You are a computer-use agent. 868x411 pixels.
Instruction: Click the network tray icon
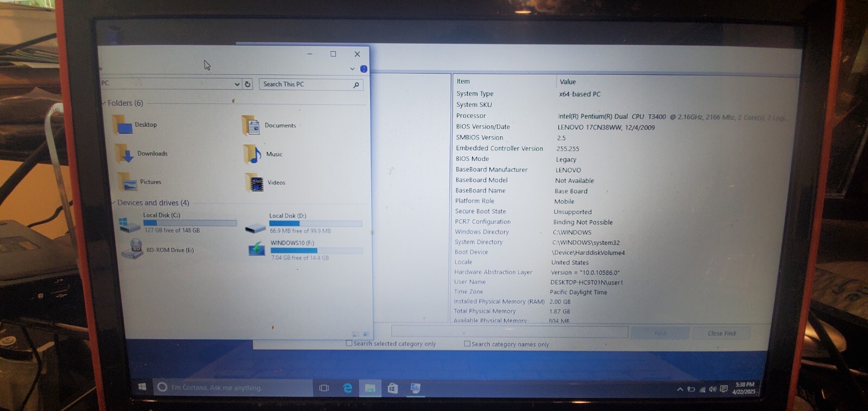pyautogui.click(x=703, y=389)
